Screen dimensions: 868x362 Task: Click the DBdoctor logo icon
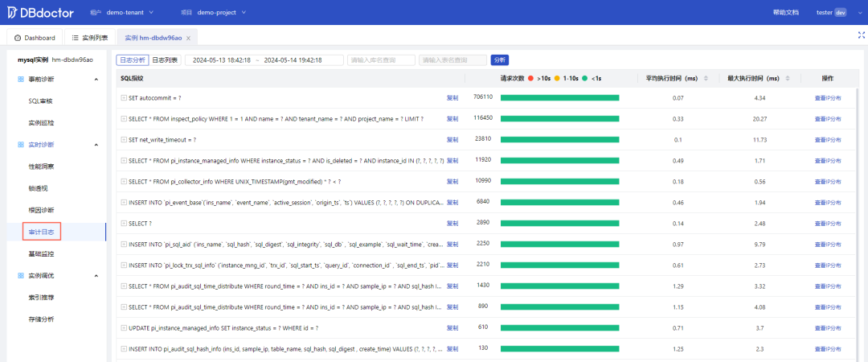point(14,12)
